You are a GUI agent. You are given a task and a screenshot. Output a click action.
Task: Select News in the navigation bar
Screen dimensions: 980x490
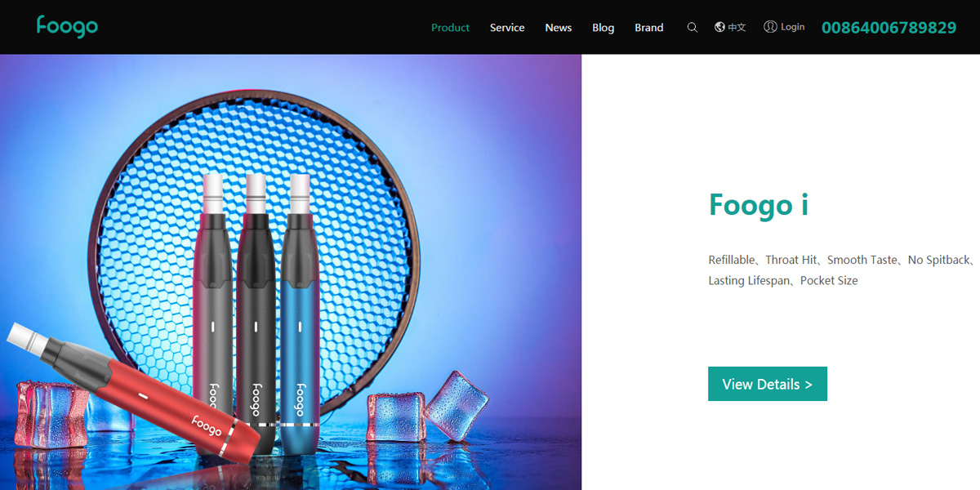coord(559,28)
